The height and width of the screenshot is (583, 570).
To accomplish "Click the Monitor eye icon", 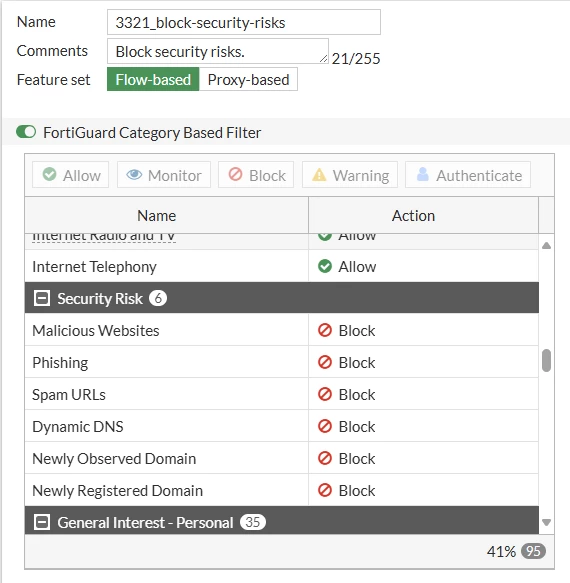I will (134, 174).
